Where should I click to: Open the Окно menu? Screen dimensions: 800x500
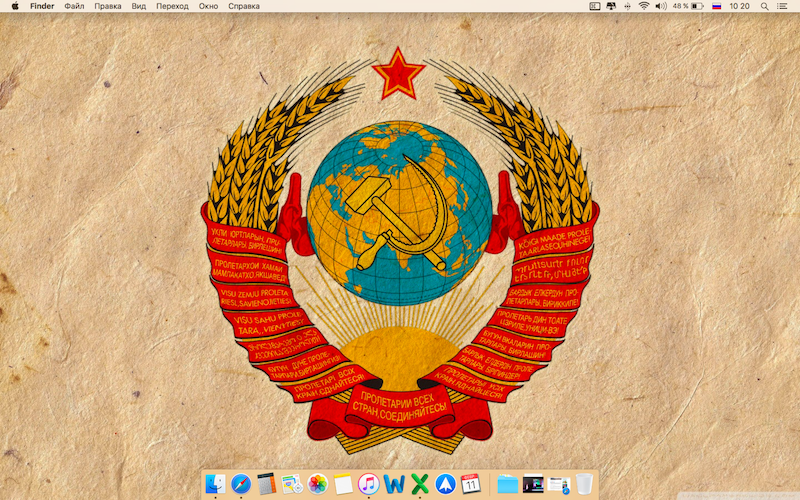click(x=208, y=6)
